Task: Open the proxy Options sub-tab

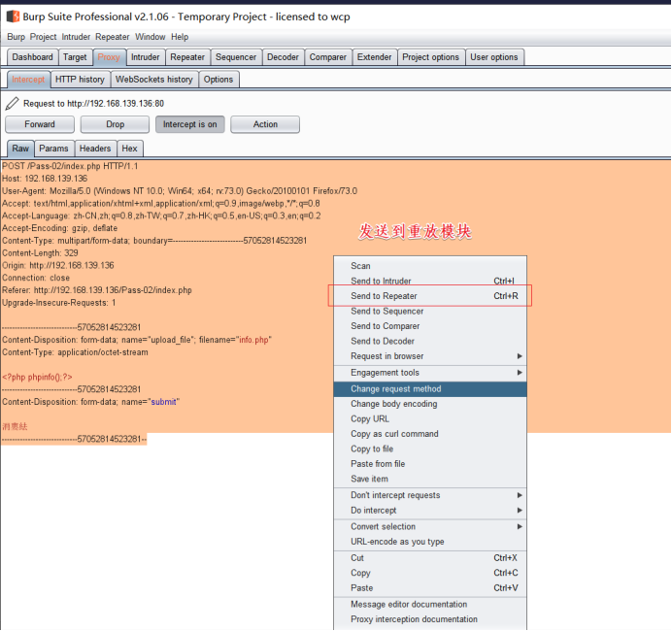Action: 218,80
